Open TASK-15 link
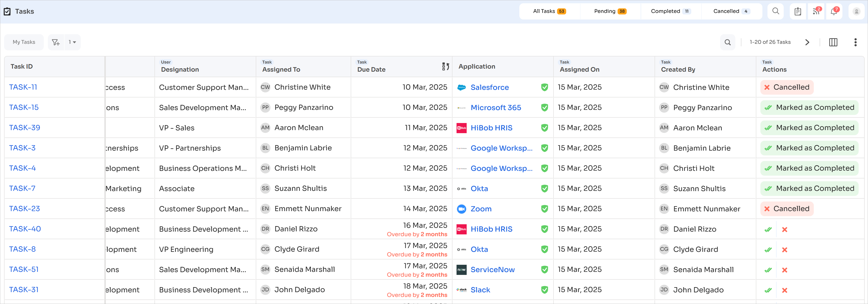The image size is (868, 304). [x=24, y=107]
